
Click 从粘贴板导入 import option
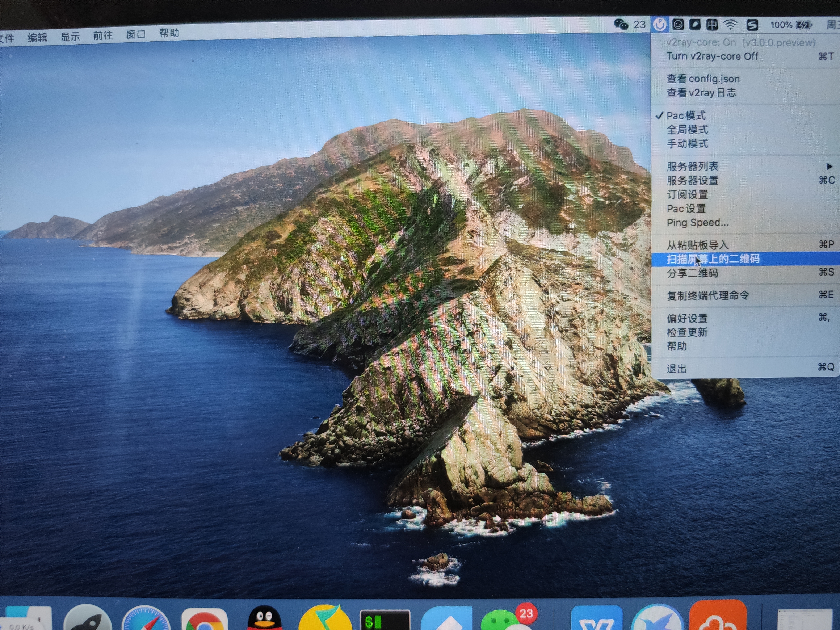point(697,245)
